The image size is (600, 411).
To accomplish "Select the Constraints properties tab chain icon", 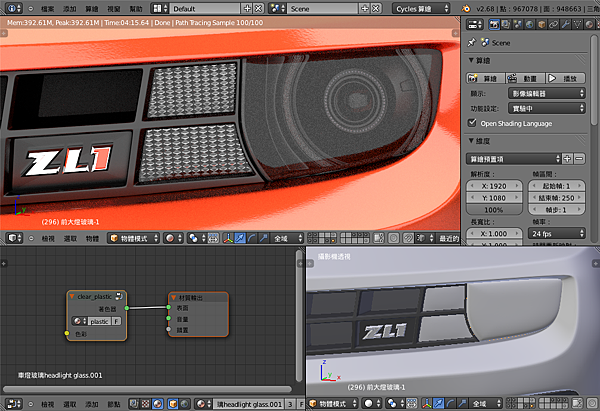I will 553,24.
